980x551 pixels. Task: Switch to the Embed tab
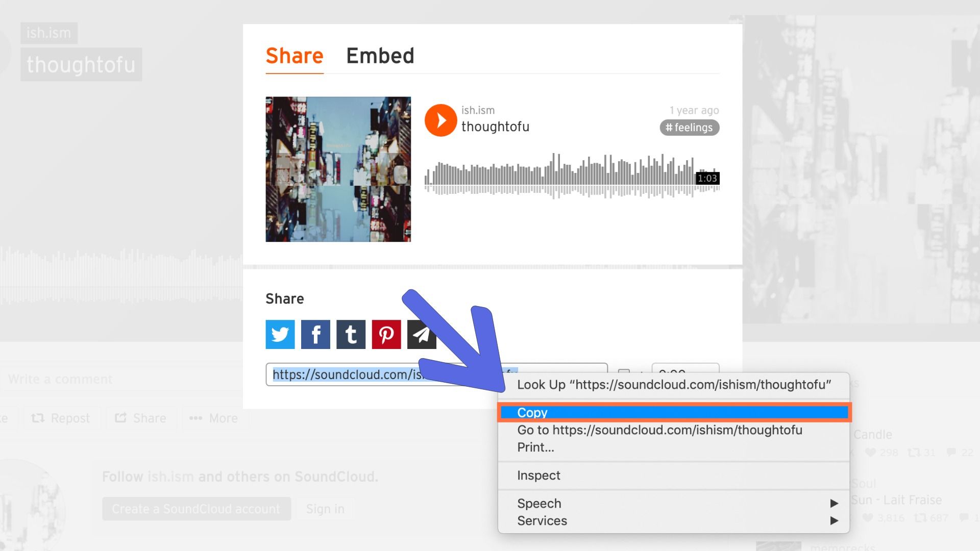click(379, 57)
